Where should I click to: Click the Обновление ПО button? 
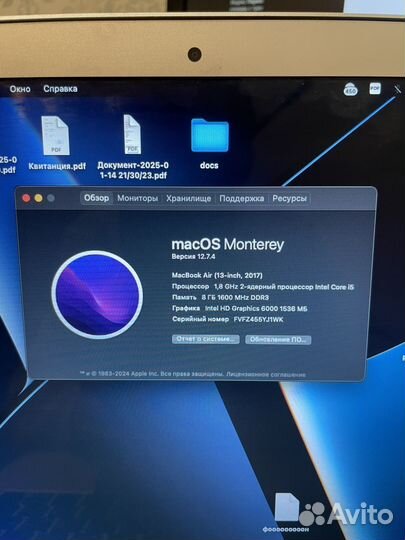pyautogui.click(x=278, y=340)
